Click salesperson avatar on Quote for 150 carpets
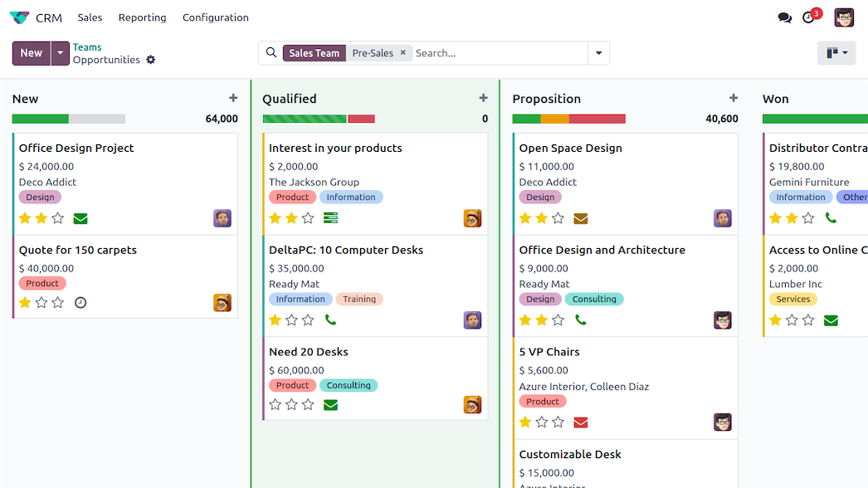Image resolution: width=868 pixels, height=488 pixels. (x=222, y=302)
